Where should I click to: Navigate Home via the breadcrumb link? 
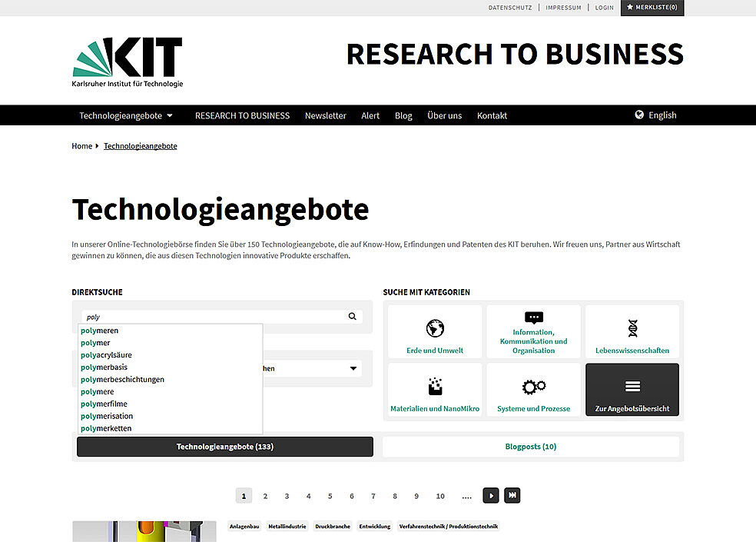(x=81, y=145)
